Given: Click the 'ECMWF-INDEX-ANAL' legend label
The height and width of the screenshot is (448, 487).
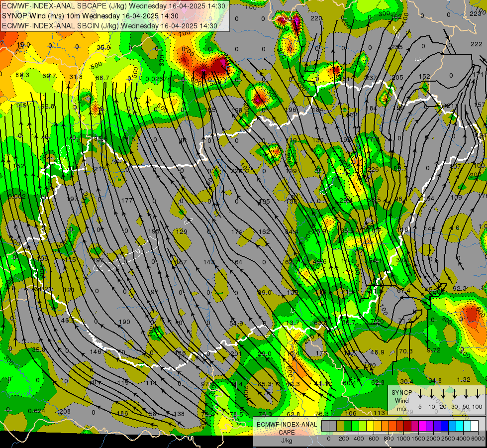Looking at the screenshot, I should tap(287, 425).
